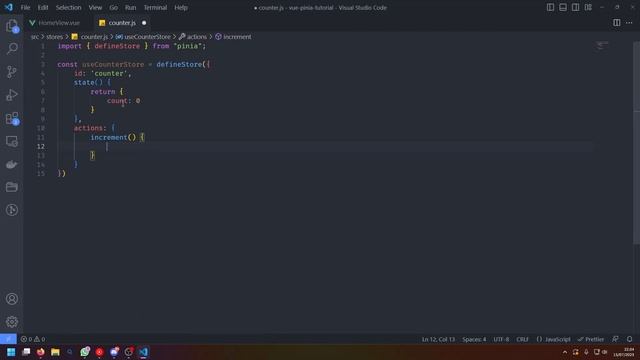Open the Extensions view
This screenshot has height=360, width=640.
tap(12, 118)
